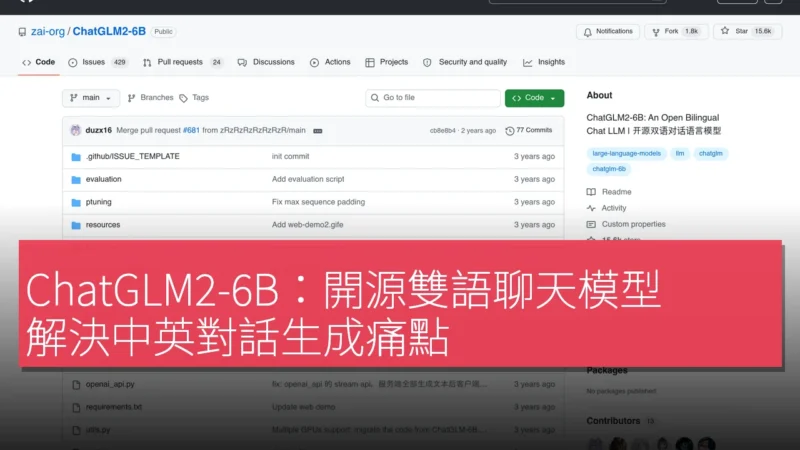Click the ptuning row folder icon
The image size is (800, 450).
pos(76,203)
